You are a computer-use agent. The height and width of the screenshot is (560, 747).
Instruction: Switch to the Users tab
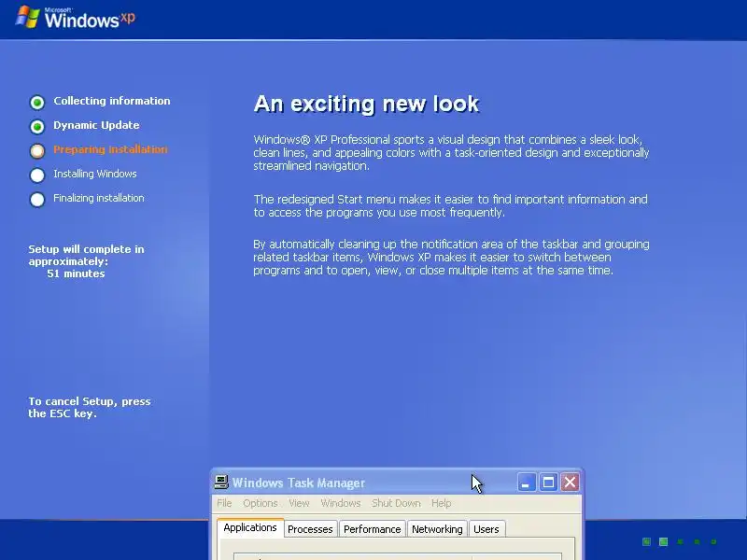pyautogui.click(x=486, y=529)
